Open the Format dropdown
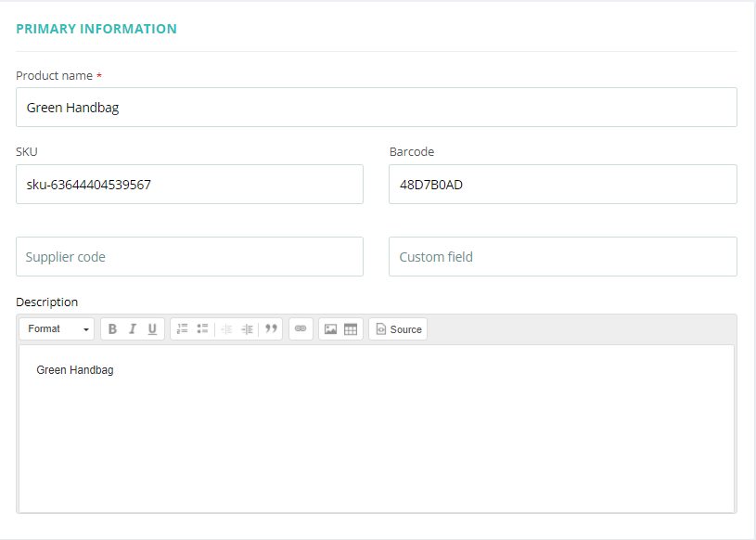The width and height of the screenshot is (756, 540). click(x=57, y=328)
